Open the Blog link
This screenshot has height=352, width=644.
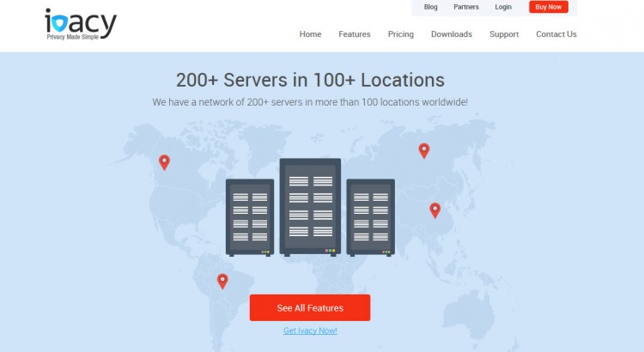(x=430, y=7)
